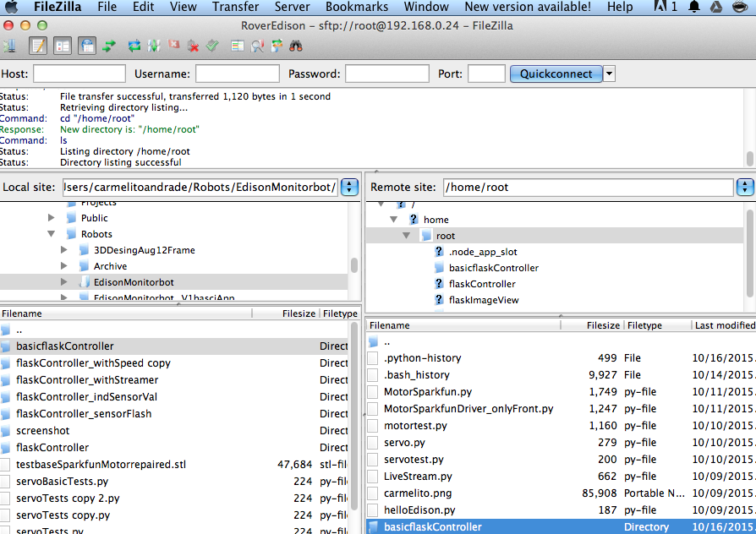
Task: Open the Transfer menu
Action: point(235,7)
